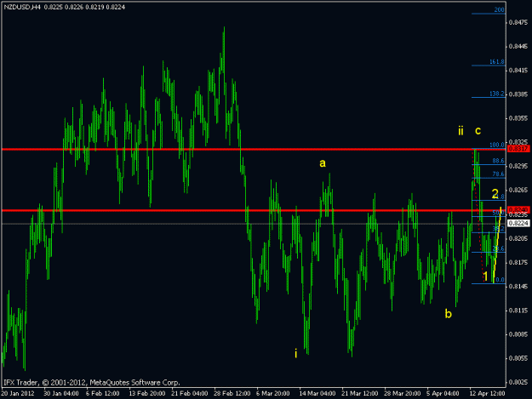
Task: Click the '13 Feb 20:00' time label
Action: pyautogui.click(x=147, y=394)
